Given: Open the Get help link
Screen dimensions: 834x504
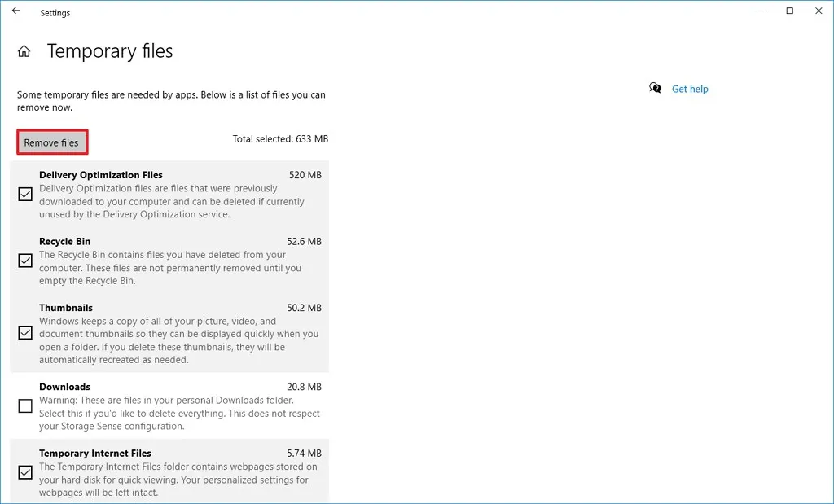Looking at the screenshot, I should point(689,88).
